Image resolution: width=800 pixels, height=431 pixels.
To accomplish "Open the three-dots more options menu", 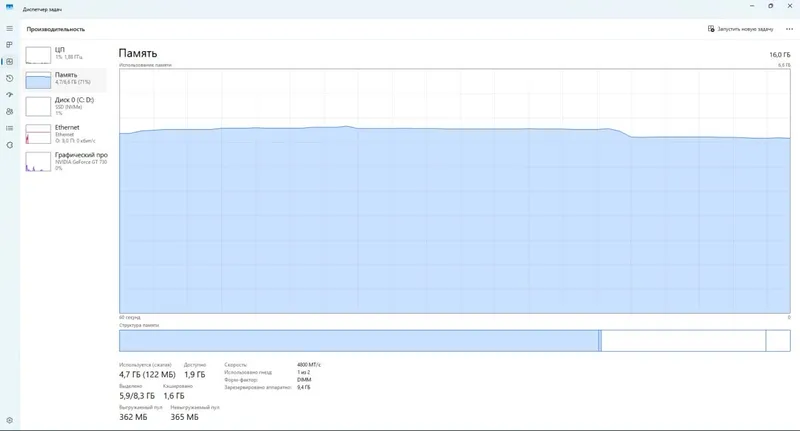I will 789,29.
